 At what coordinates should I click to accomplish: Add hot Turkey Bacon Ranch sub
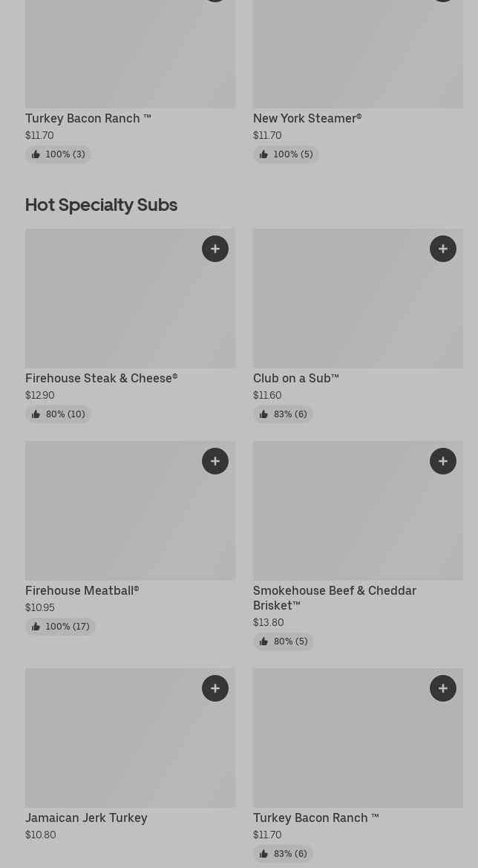[443, 688]
